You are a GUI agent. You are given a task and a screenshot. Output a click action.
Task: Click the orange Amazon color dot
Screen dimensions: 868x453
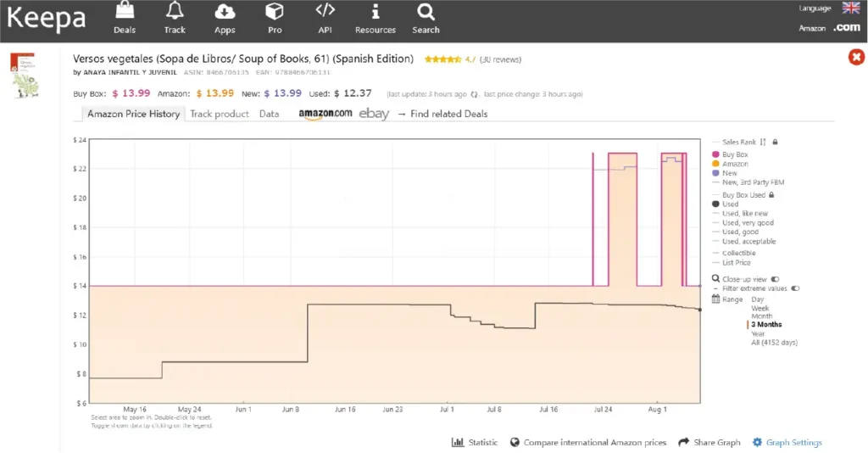[x=715, y=164]
